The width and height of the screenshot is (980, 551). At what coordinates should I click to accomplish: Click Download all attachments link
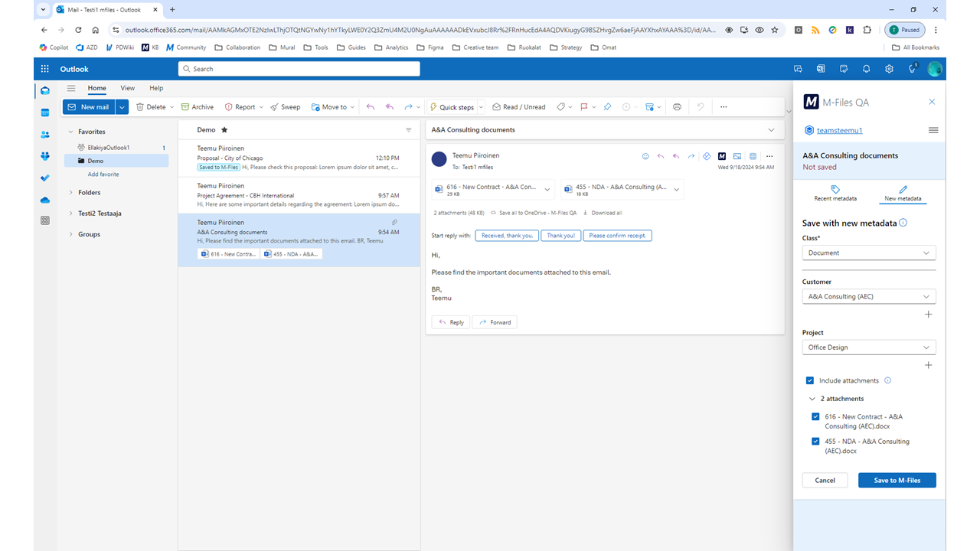603,213
